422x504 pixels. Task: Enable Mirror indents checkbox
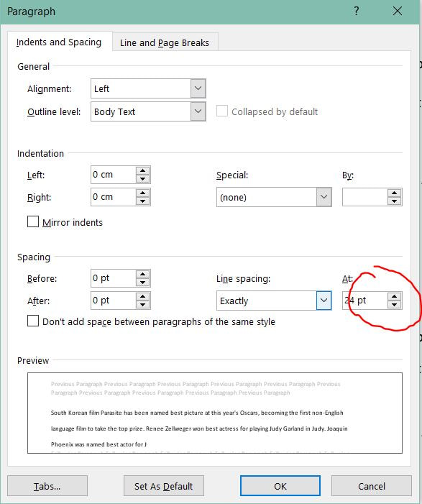coord(33,221)
